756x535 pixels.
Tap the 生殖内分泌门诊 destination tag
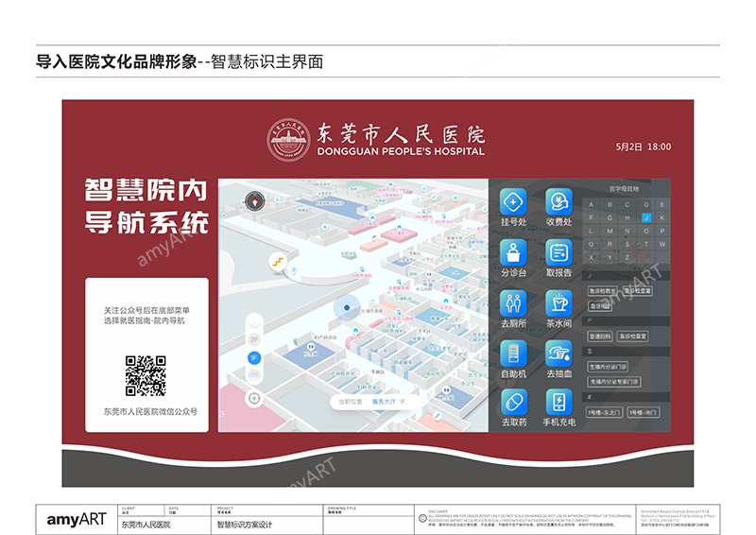608,367
